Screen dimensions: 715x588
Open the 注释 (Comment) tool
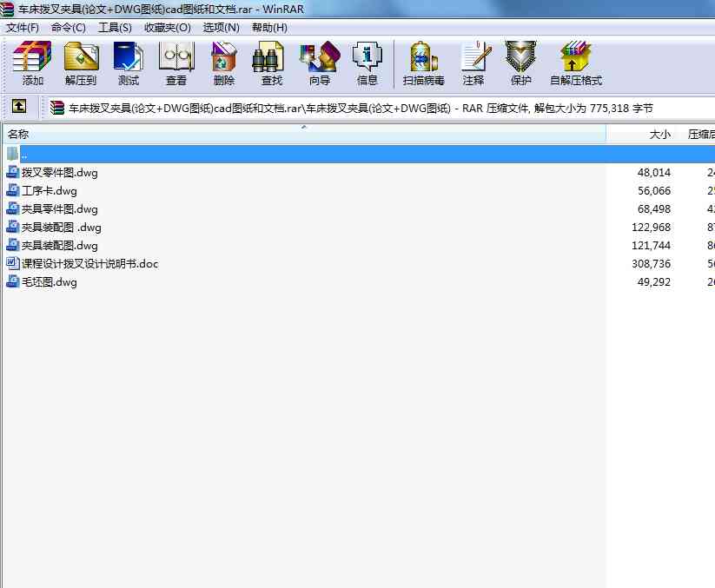click(473, 63)
